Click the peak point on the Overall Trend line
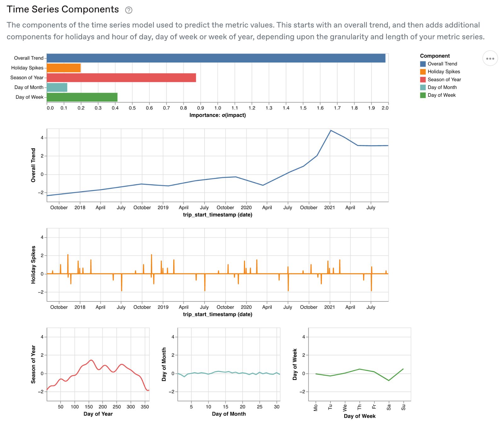 pos(331,130)
